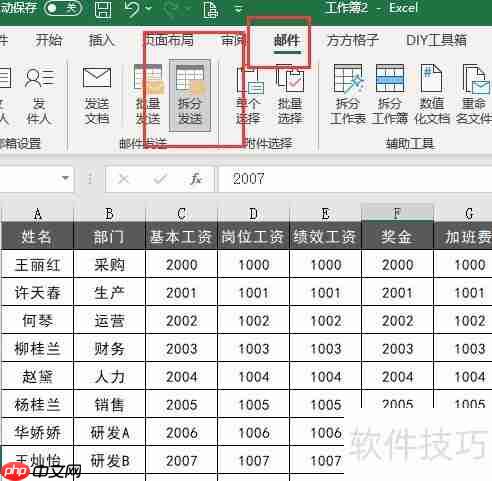Select the 邮件 ribbon tab
The image size is (492, 481).
[287, 41]
